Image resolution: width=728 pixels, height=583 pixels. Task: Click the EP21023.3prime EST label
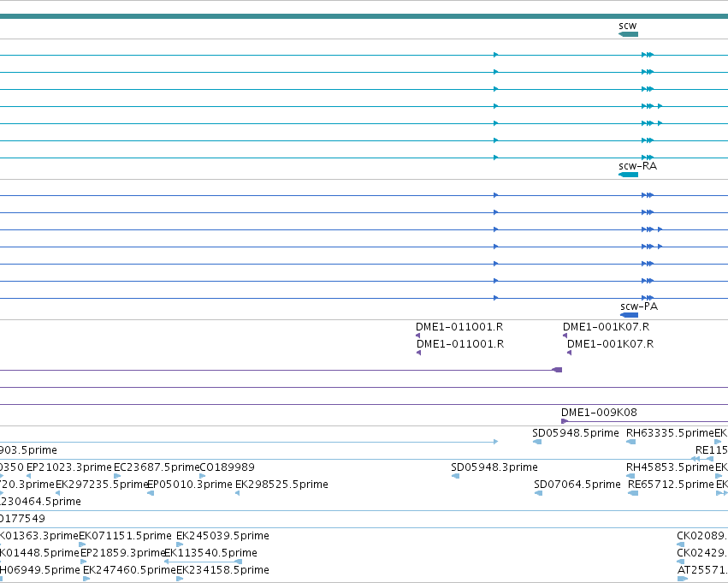click(69, 467)
